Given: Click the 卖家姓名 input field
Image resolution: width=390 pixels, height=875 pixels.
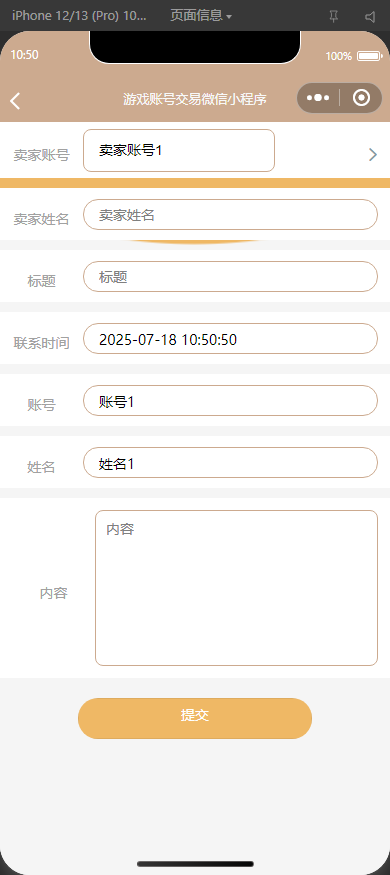Looking at the screenshot, I should [x=230, y=215].
